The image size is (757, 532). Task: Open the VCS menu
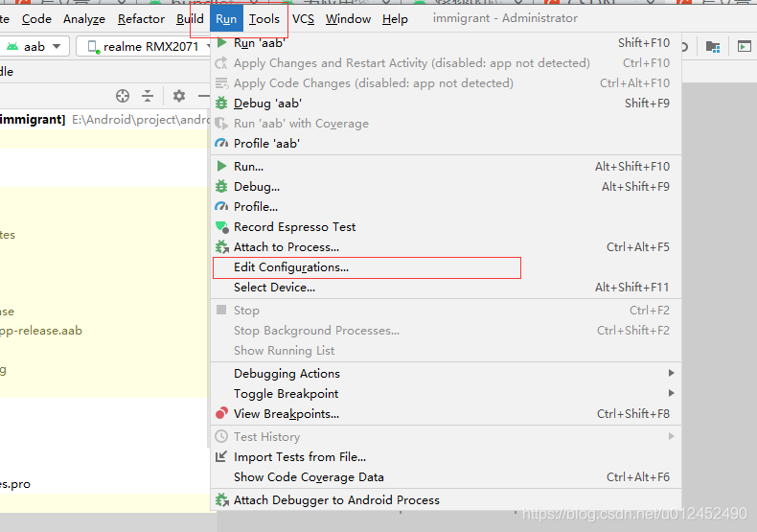click(303, 19)
